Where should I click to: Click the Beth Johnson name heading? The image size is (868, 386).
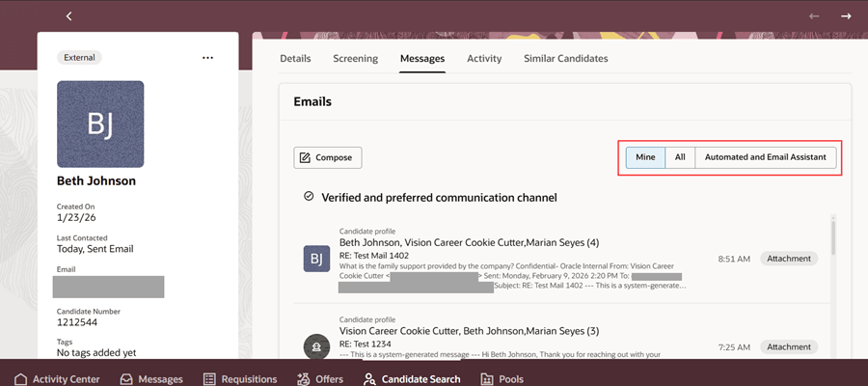(96, 181)
